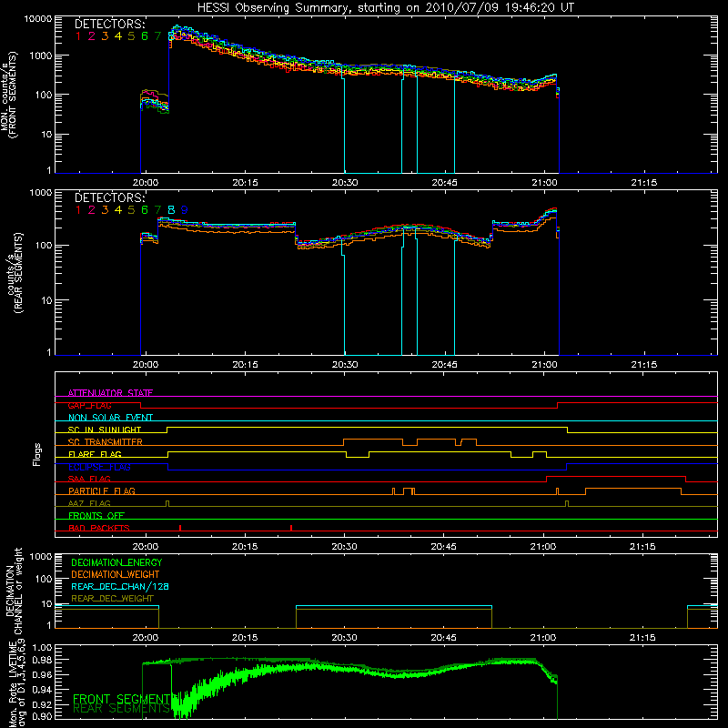
Task: Click the SAA_FLAG label
Action: [89, 479]
